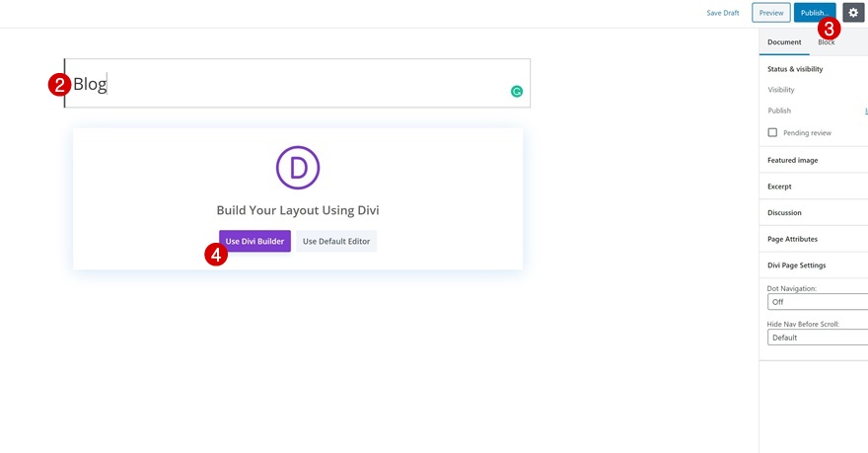The height and width of the screenshot is (453, 868).
Task: Tick the Pending review checkbox
Action: 772,132
